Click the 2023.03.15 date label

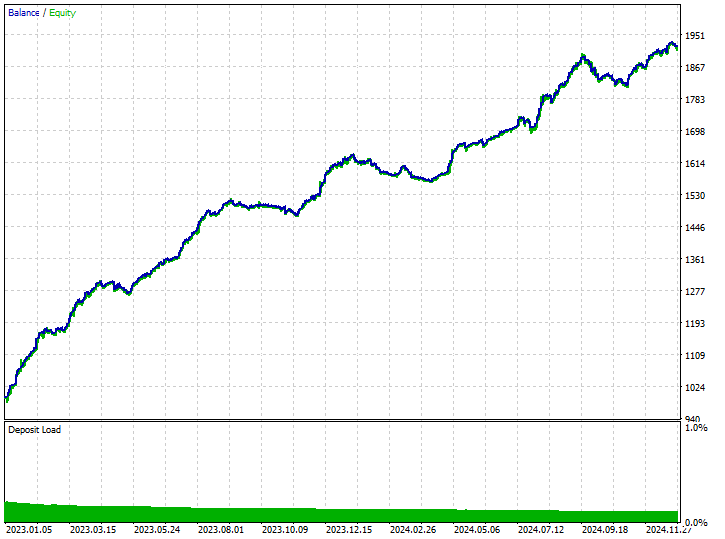[x=93, y=530]
